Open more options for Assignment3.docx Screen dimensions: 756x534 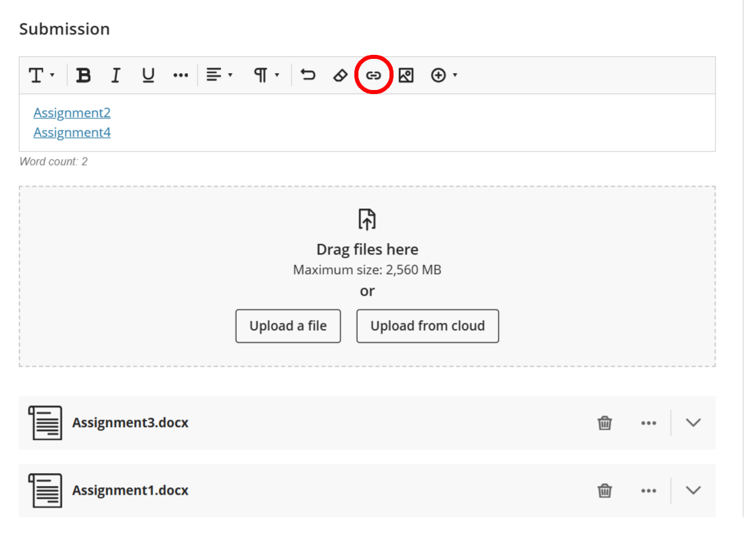coord(648,423)
